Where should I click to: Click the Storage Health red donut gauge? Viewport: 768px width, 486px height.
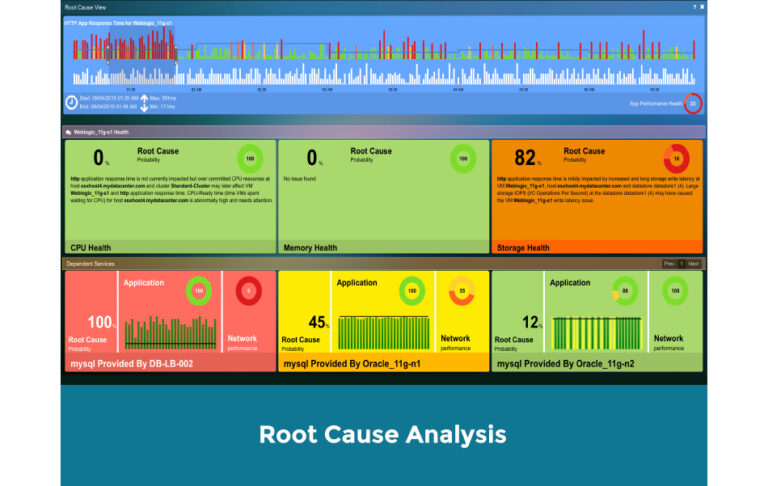click(x=676, y=158)
